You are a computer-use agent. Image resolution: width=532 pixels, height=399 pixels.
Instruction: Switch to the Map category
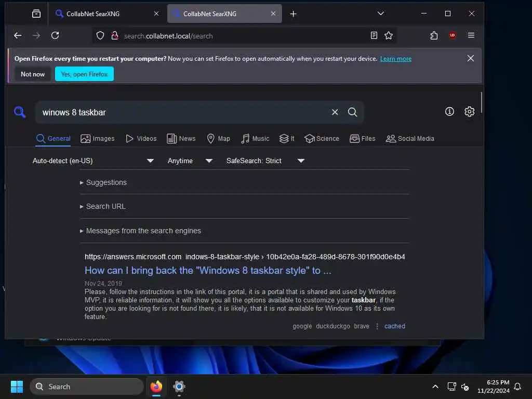click(x=219, y=139)
